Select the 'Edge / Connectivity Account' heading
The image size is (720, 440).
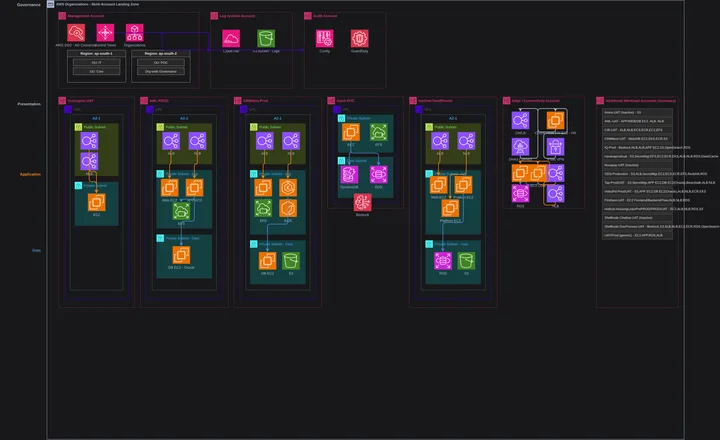tap(535, 101)
